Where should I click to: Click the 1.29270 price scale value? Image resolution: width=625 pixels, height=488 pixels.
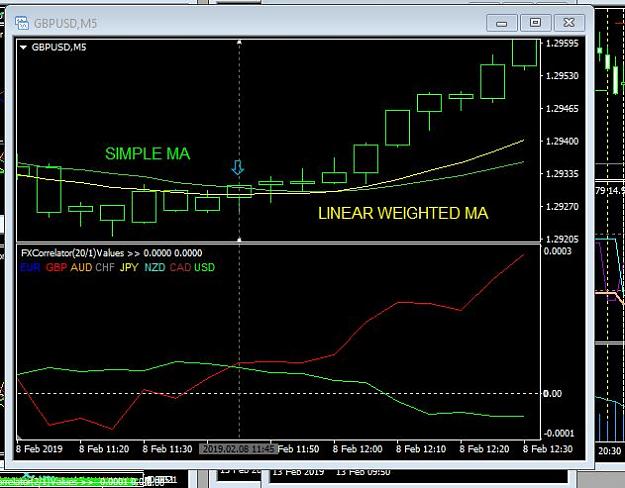click(x=562, y=207)
